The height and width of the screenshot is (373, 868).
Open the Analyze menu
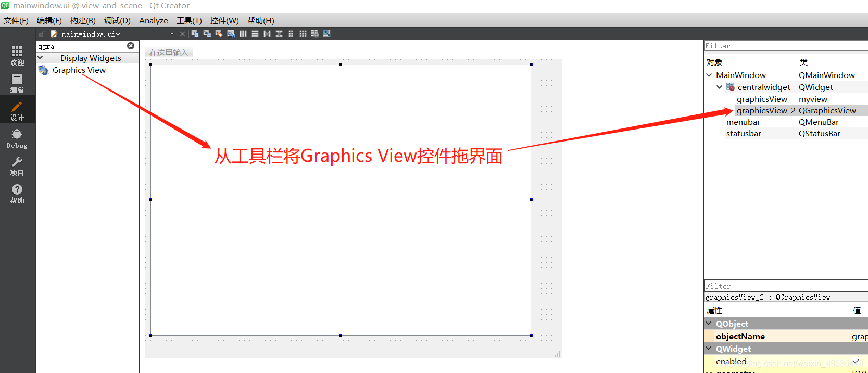154,21
